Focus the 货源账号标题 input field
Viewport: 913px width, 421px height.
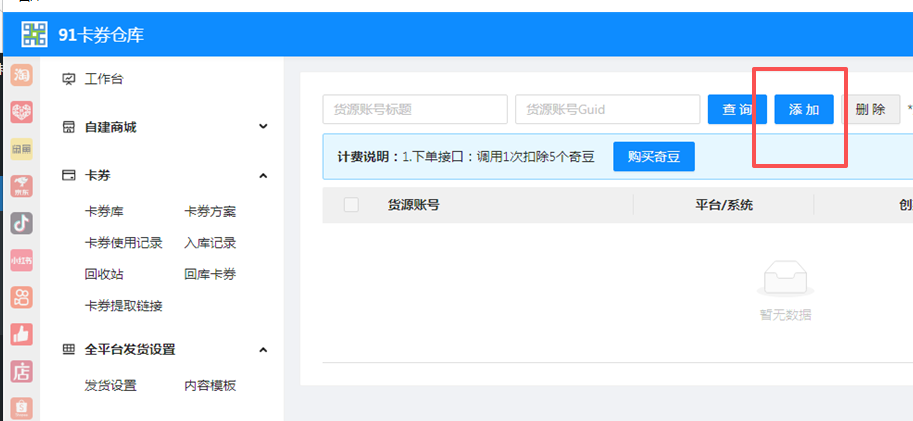414,109
